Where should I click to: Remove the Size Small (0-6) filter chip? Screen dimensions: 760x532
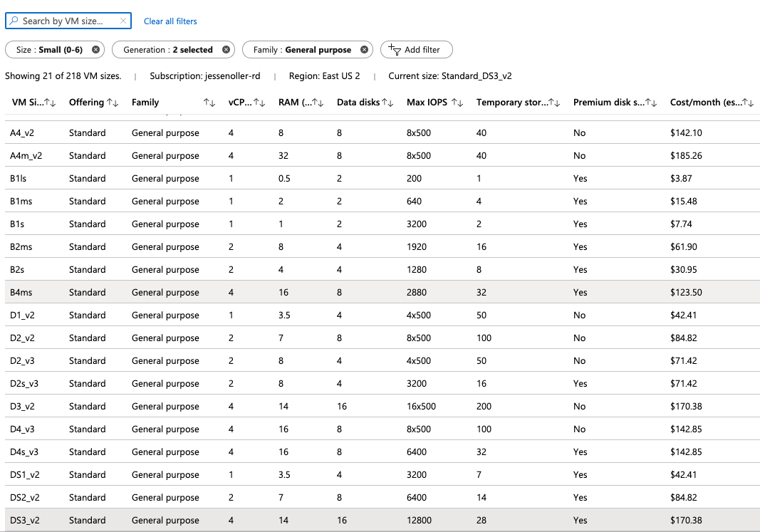tap(95, 50)
